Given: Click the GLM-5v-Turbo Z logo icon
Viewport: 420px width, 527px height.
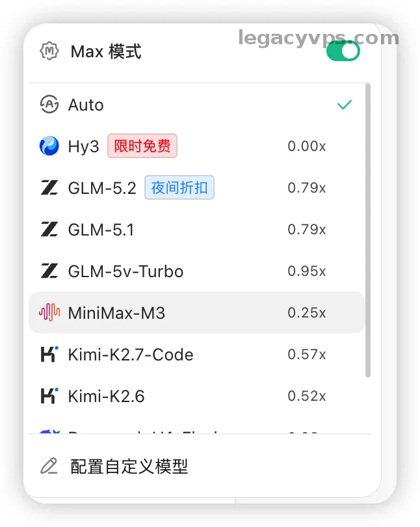Looking at the screenshot, I should coord(49,271).
